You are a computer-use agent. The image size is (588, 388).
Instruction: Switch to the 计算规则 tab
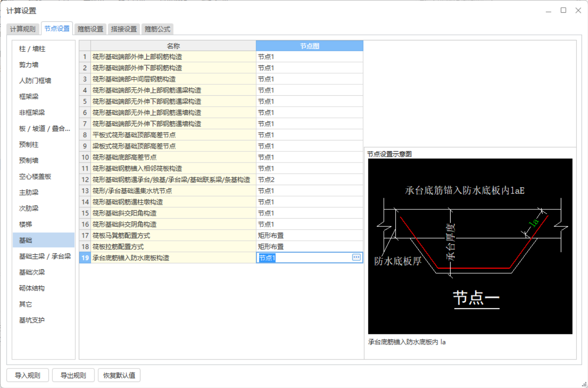23,29
